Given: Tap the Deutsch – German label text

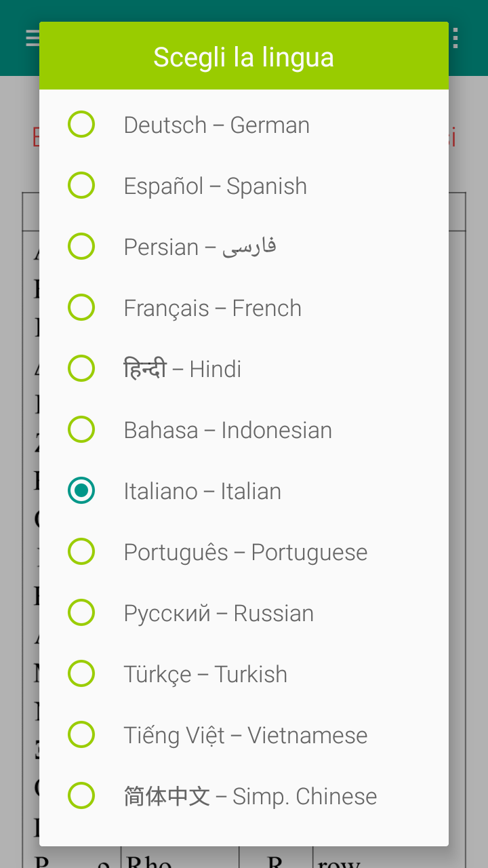Looking at the screenshot, I should click(x=217, y=125).
